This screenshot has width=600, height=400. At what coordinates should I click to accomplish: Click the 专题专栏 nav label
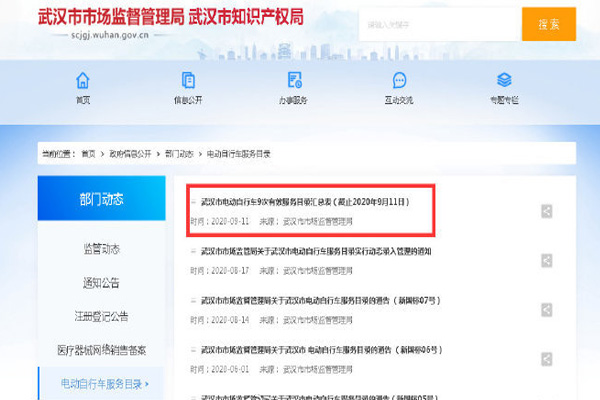[504, 100]
